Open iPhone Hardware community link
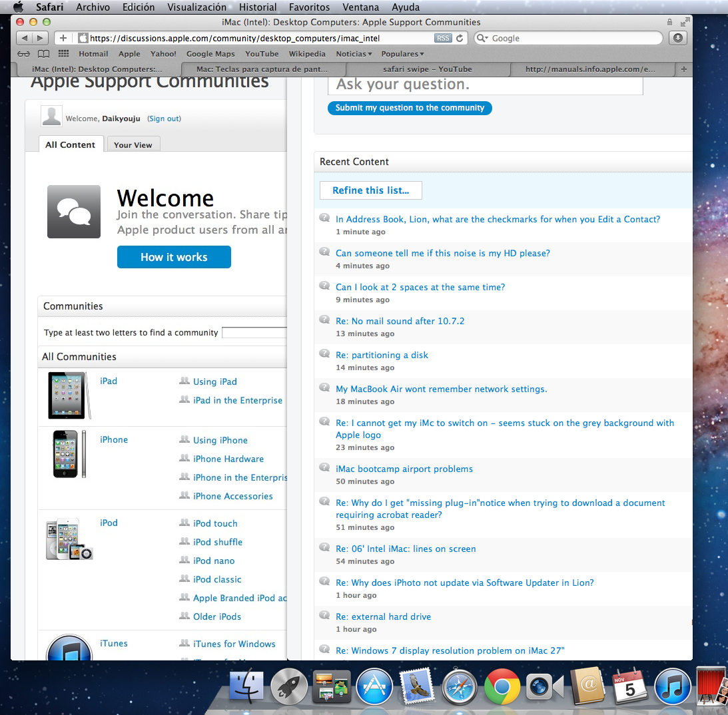The width and height of the screenshot is (728, 715). point(228,459)
